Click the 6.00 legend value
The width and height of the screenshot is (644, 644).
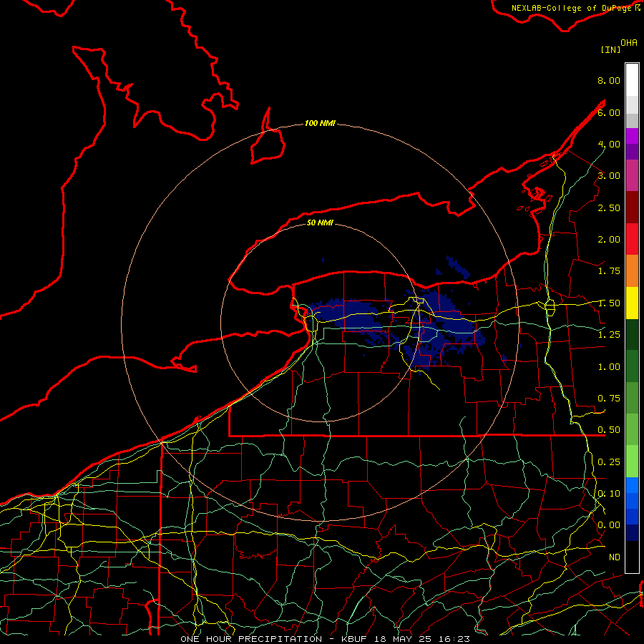(609, 112)
